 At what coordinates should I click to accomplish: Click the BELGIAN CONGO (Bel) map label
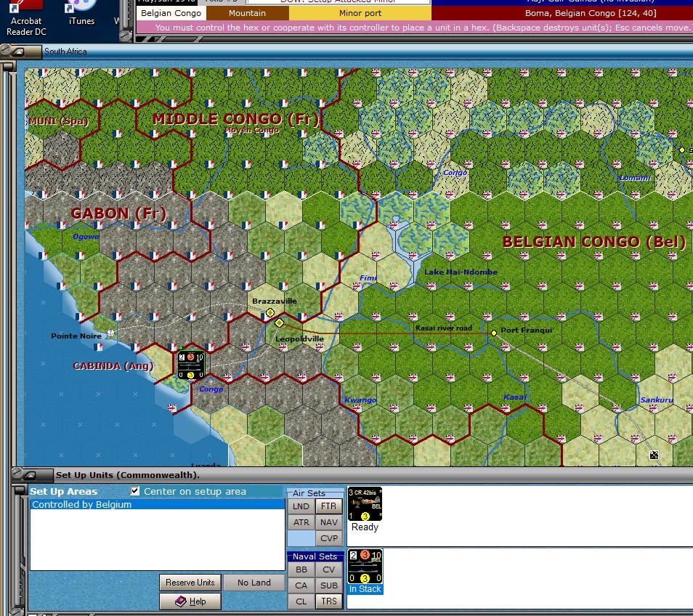(x=594, y=242)
